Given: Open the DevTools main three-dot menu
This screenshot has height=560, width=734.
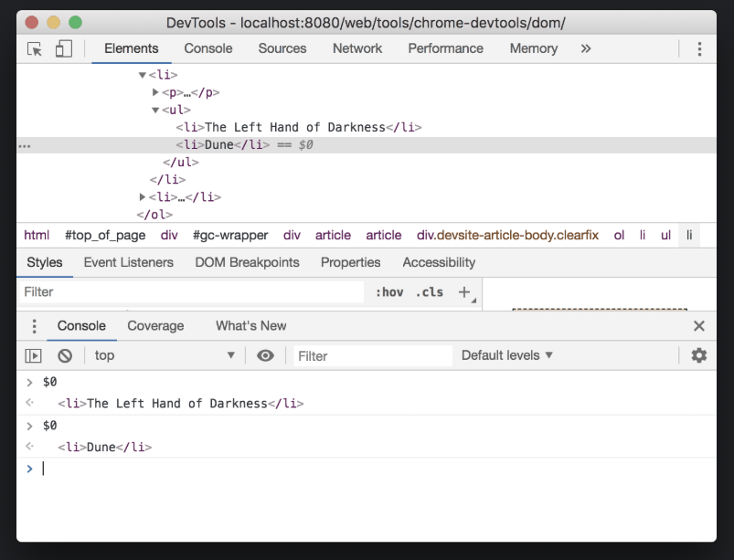Looking at the screenshot, I should click(x=699, y=48).
